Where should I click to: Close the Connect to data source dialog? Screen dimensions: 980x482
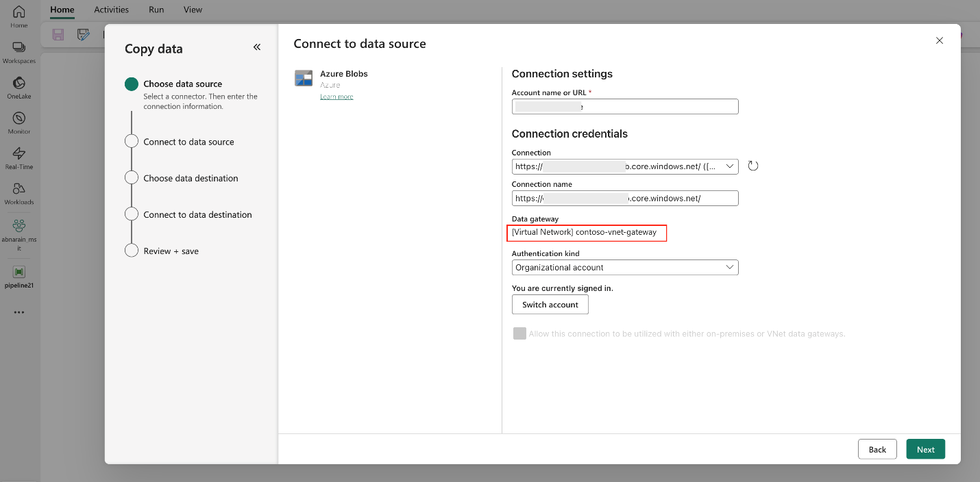940,40
